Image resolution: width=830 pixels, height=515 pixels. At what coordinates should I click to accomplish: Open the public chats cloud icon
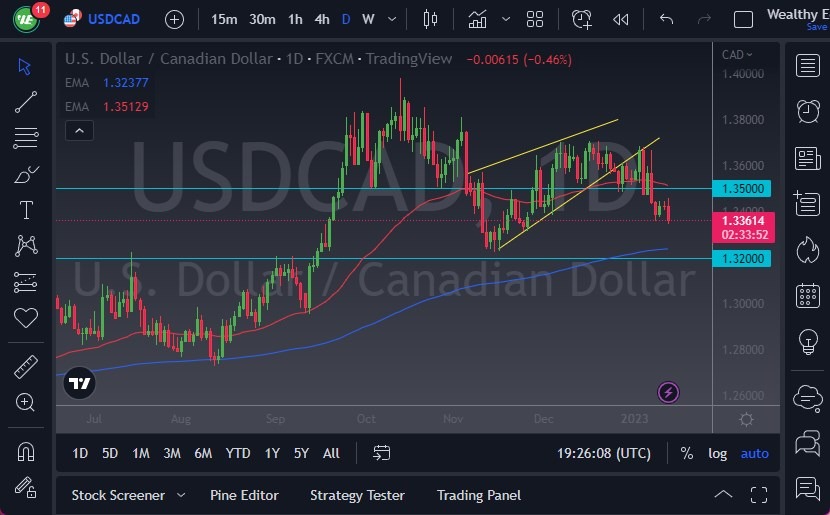[x=808, y=398]
